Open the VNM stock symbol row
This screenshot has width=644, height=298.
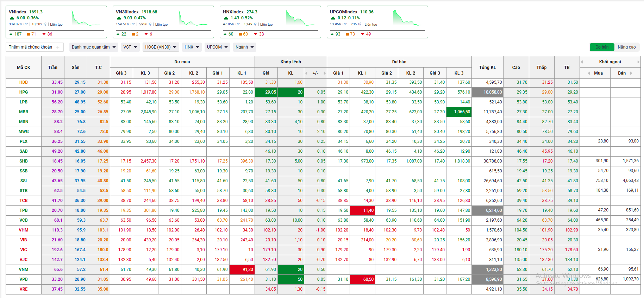pos(24,270)
